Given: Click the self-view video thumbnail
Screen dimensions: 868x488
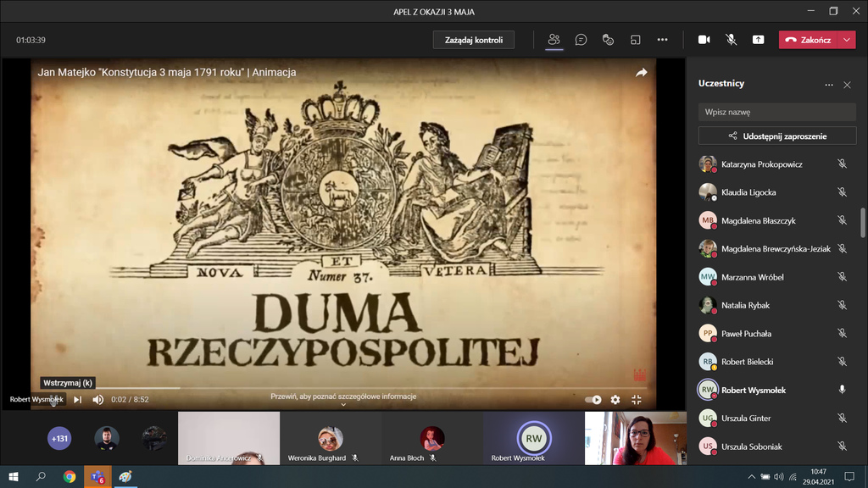Looking at the screenshot, I should pos(636,438).
